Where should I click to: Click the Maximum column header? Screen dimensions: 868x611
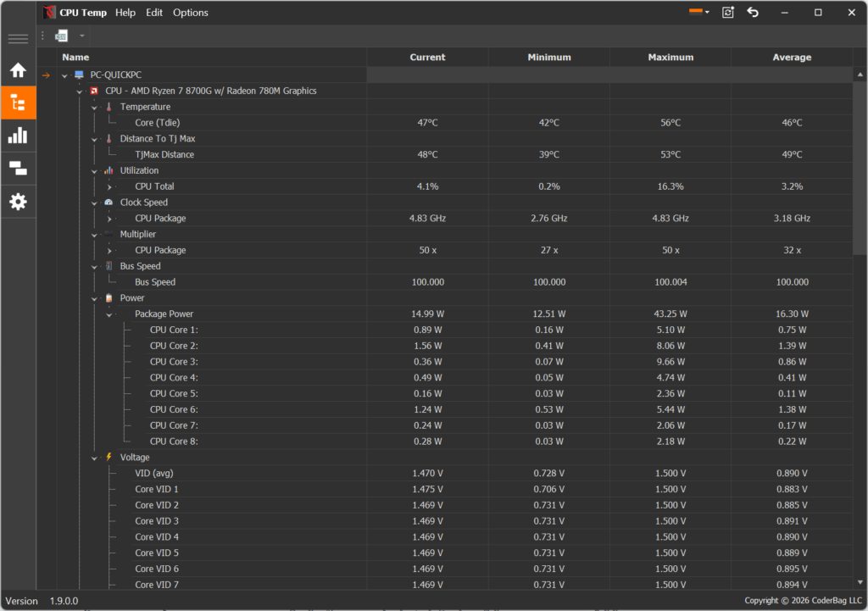670,57
